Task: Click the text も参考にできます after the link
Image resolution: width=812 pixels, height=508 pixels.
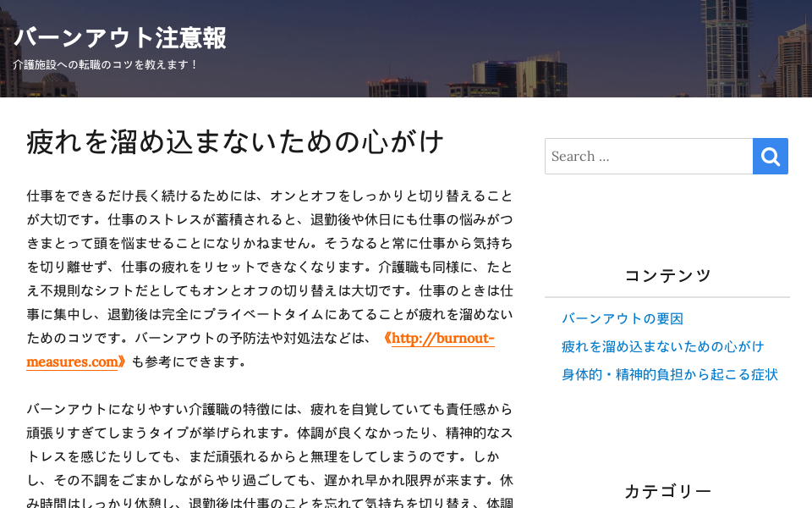Action: click(x=188, y=362)
